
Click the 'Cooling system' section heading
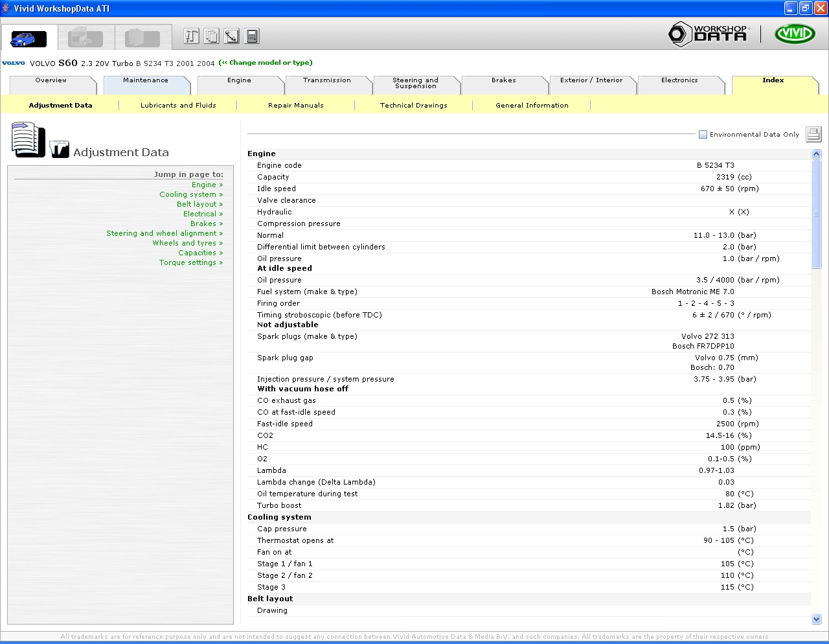[x=279, y=517]
